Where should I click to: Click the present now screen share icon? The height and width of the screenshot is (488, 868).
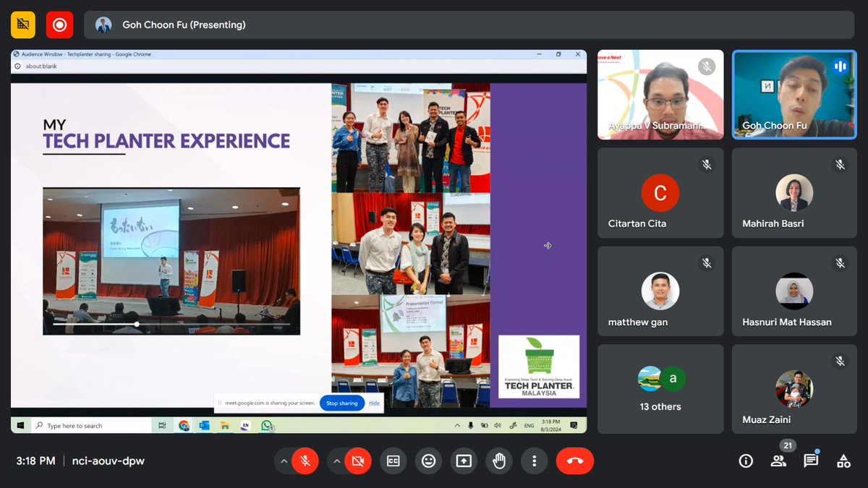pyautogui.click(x=464, y=461)
